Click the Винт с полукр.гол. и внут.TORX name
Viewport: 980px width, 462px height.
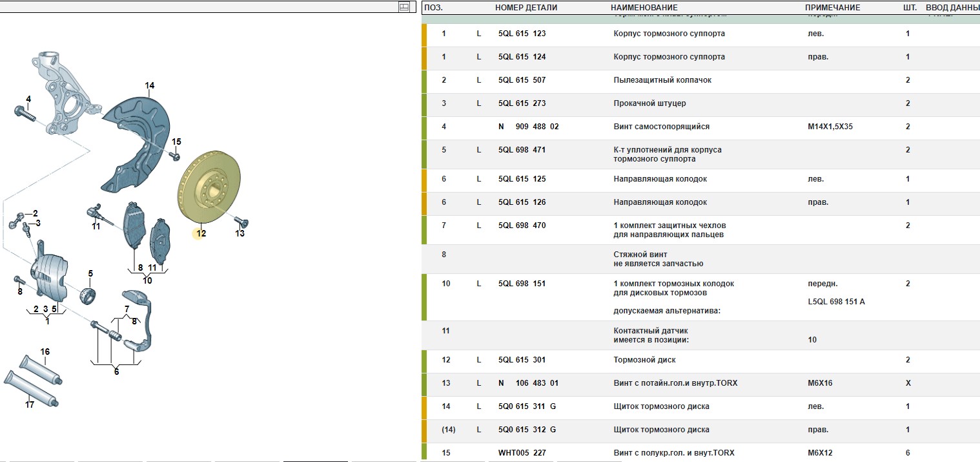pyautogui.click(x=674, y=453)
